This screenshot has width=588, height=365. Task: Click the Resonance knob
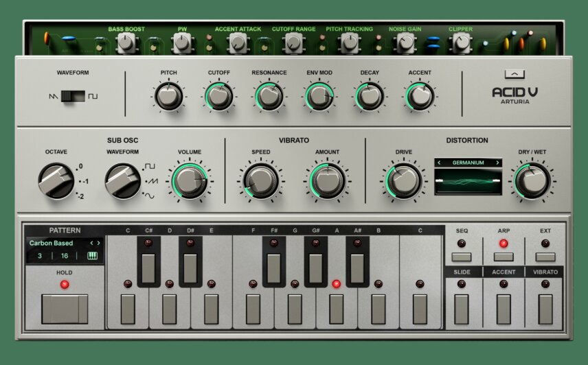(x=269, y=97)
